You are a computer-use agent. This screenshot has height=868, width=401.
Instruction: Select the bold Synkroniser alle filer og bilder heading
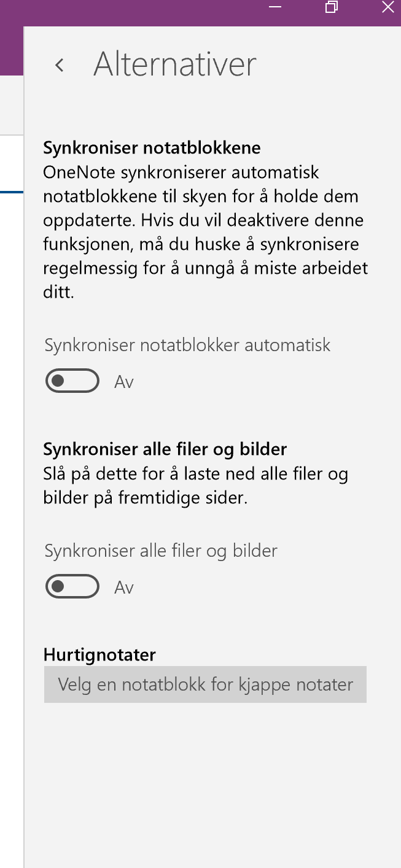[165, 449]
